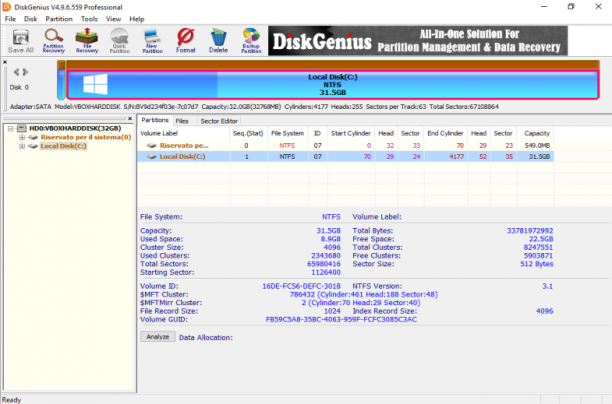Click the Delete partition trash icon
612x404 pixels.
[218, 41]
